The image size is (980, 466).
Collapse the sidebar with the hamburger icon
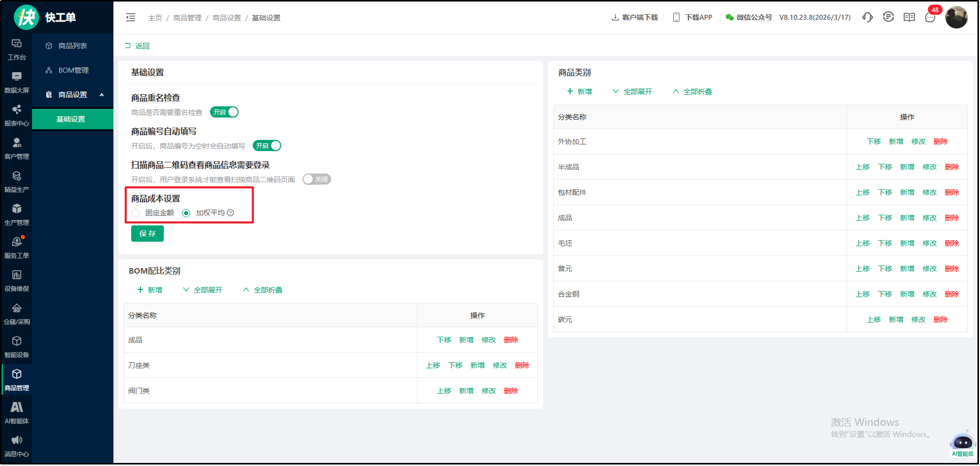coord(131,17)
